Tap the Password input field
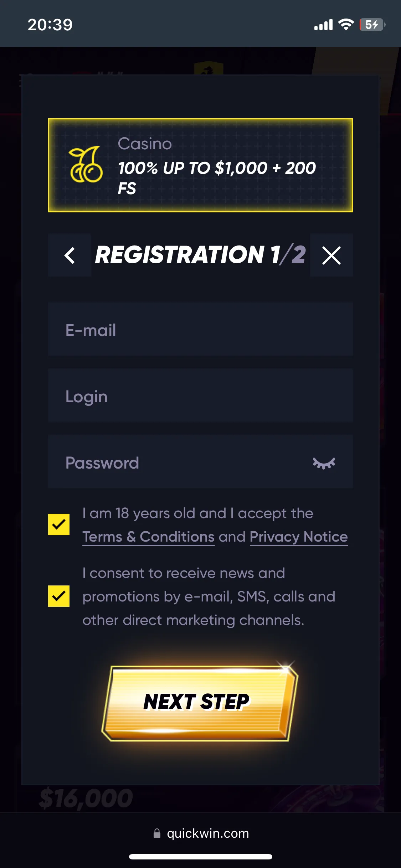 coord(178,462)
